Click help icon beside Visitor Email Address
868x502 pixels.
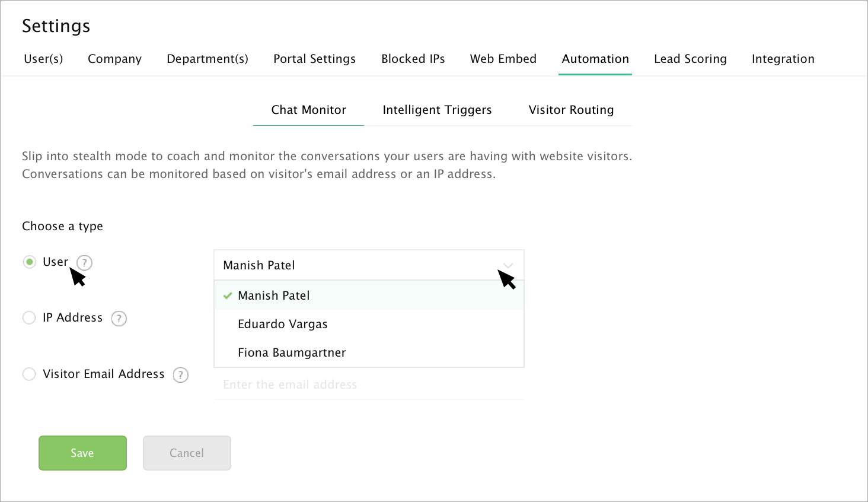pos(181,375)
